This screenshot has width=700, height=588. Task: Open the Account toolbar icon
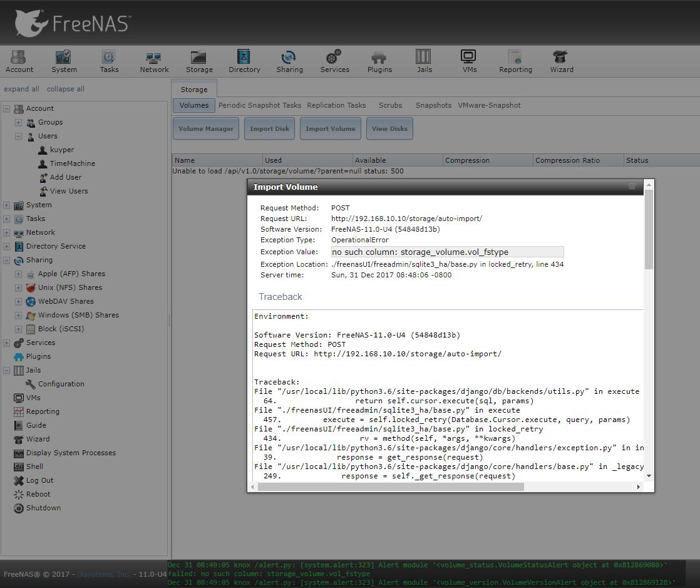19,61
